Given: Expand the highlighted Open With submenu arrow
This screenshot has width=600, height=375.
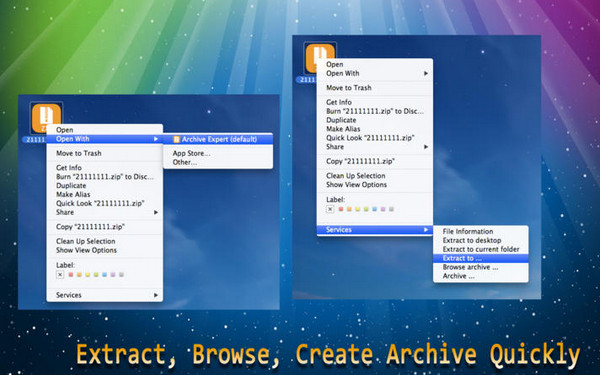Looking at the screenshot, I should 156,139.
